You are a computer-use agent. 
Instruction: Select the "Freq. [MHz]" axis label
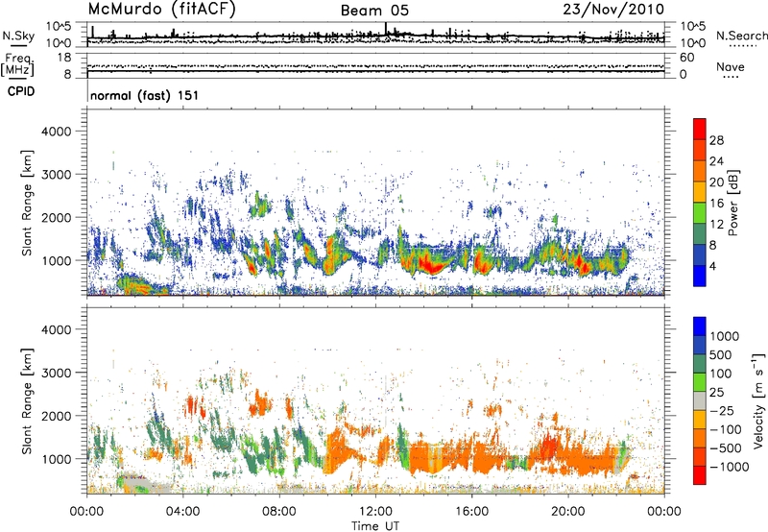point(17,65)
